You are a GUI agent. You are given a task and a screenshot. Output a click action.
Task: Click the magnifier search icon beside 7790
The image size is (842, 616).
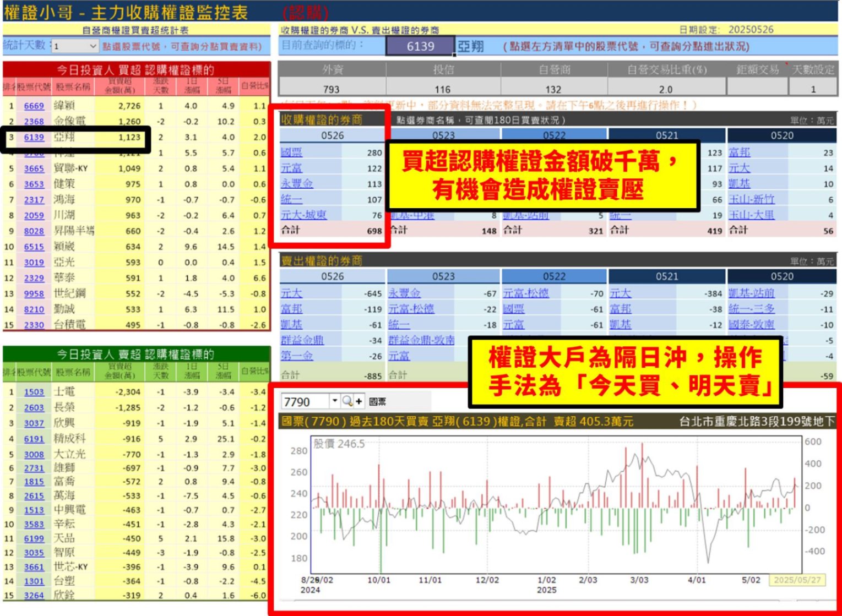click(347, 401)
